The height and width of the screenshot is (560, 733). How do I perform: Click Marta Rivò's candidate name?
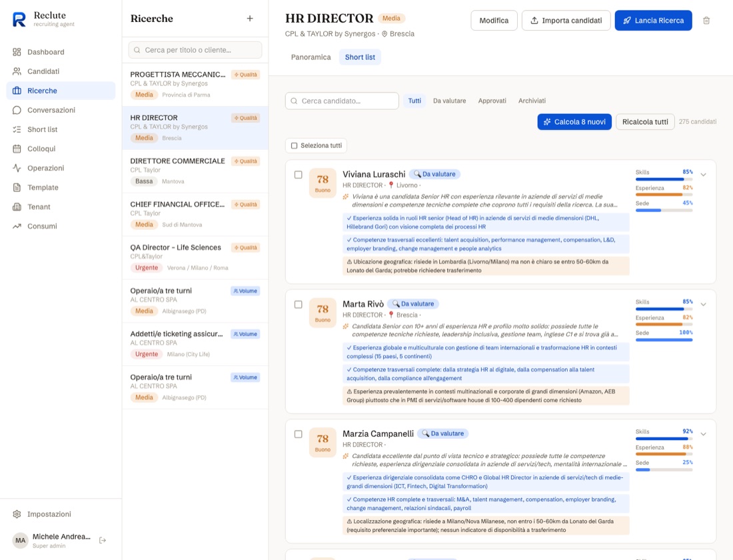[363, 304]
